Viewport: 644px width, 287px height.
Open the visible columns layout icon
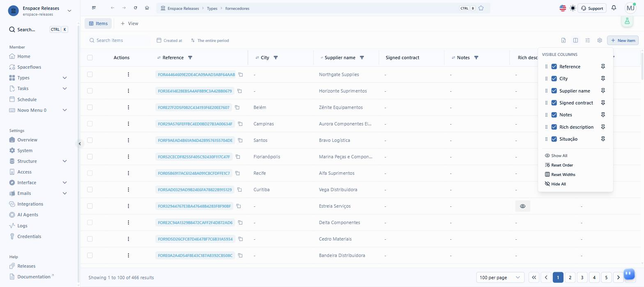(575, 40)
